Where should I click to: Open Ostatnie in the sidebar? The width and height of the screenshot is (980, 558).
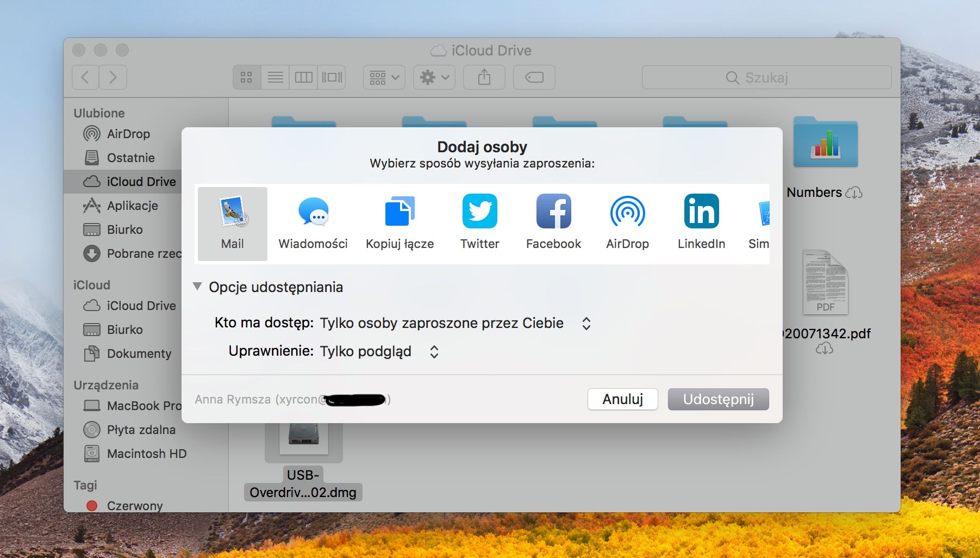(123, 158)
